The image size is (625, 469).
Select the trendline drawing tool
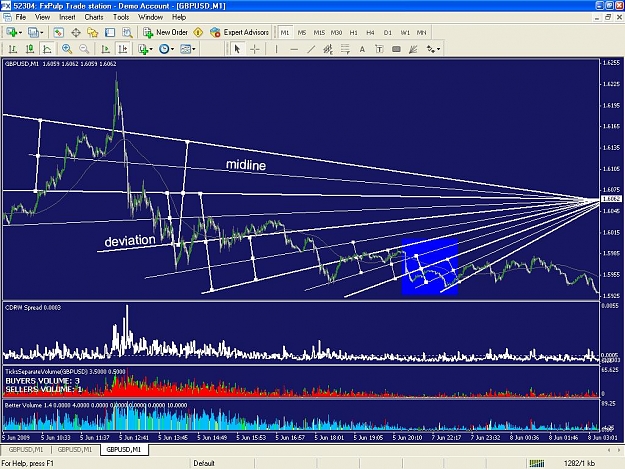coord(311,49)
